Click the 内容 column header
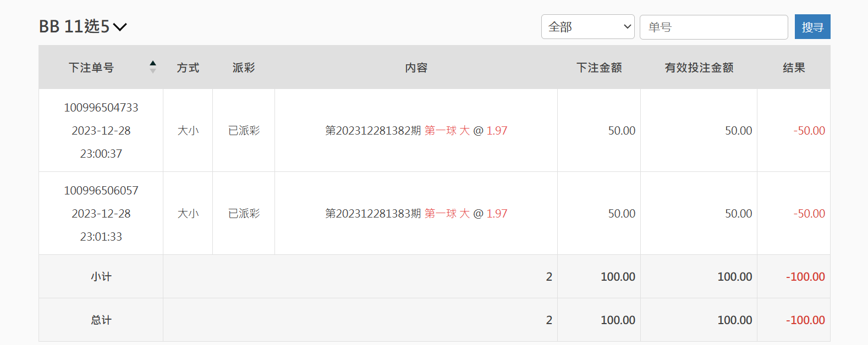Screen dimensions: 868x345 pyautogui.click(x=416, y=68)
